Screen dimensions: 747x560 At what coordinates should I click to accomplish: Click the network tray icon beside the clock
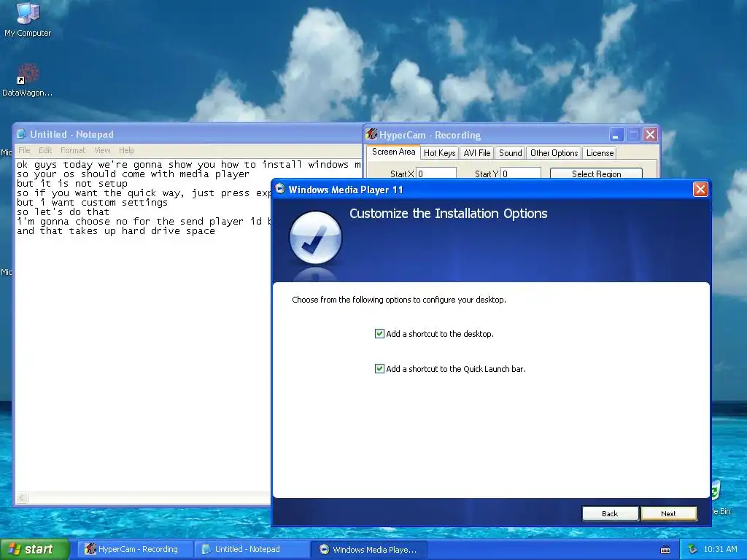[693, 549]
